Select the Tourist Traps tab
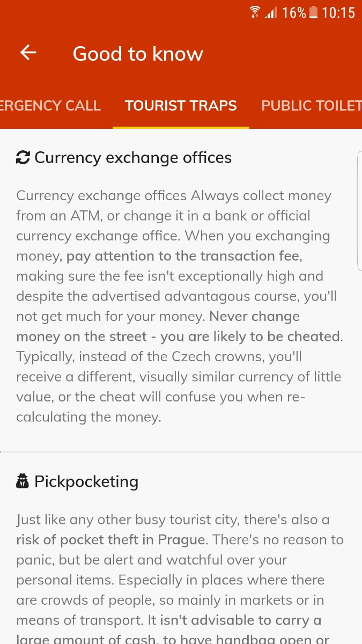This screenshot has width=362, height=644. [x=181, y=106]
